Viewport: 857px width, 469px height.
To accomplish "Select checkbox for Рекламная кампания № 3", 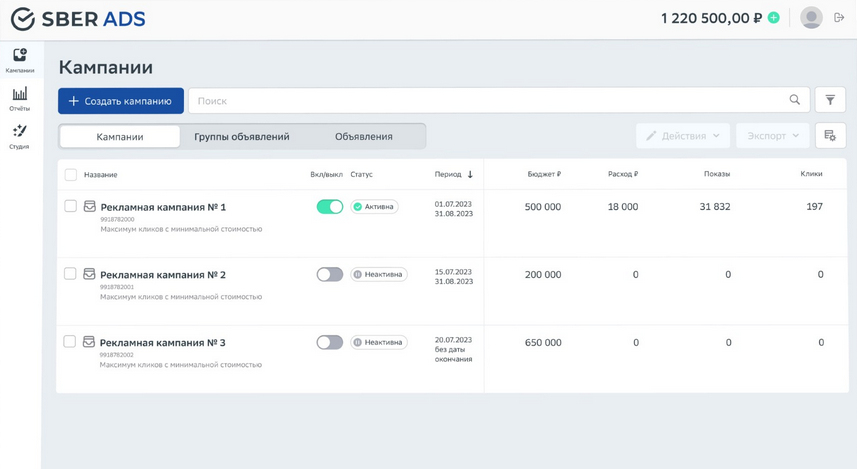I will tap(69, 342).
